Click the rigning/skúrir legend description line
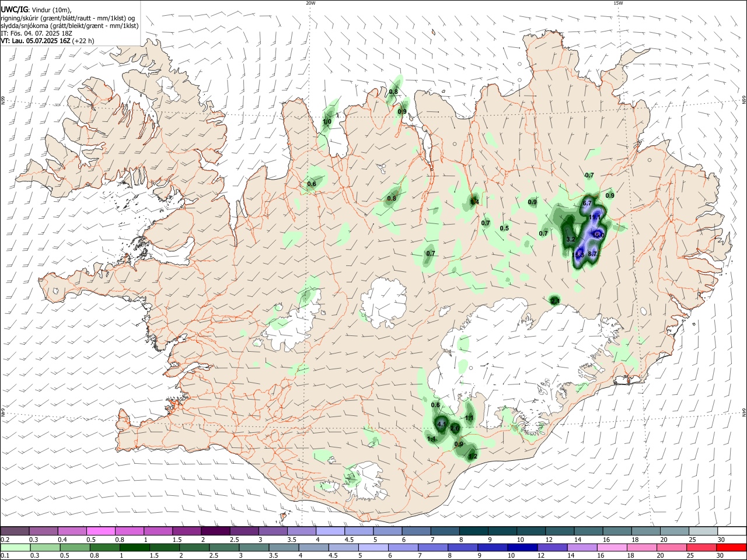The image size is (747, 560). pyautogui.click(x=68, y=17)
